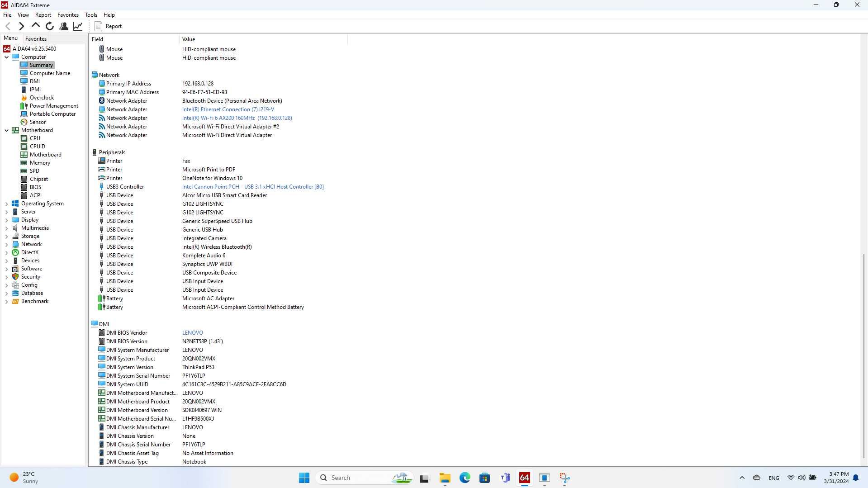This screenshot has width=868, height=488.
Task: Open Intel Wi-Fi 6 AX200 160MHz link
Action: click(237, 118)
